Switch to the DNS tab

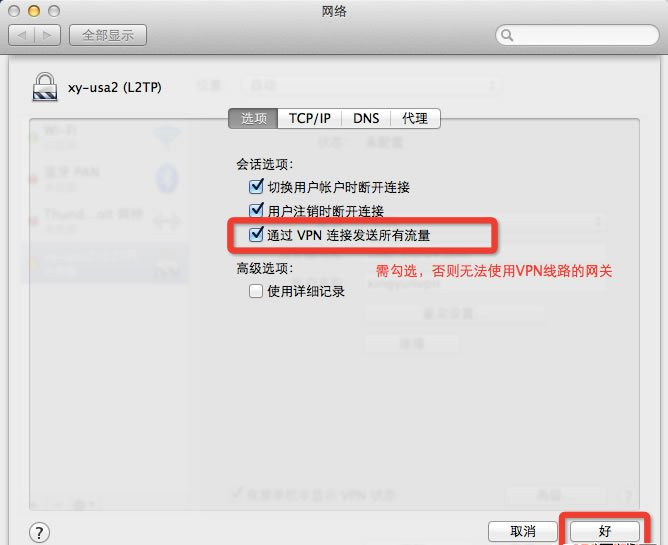pyautogui.click(x=366, y=118)
